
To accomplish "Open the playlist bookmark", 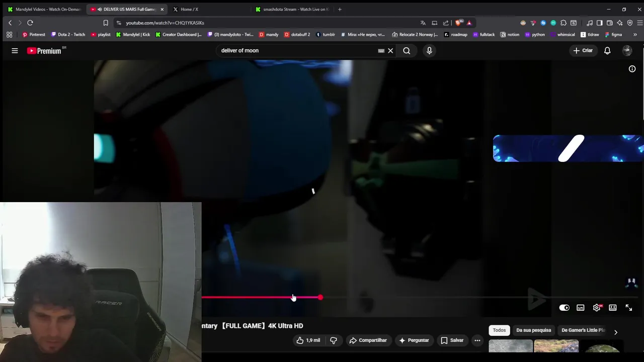I will [x=101, y=35].
